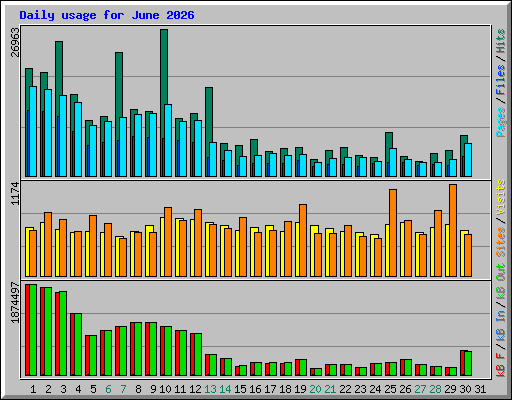512x400 pixels.
Task: Click the orange Sites bar for day 29
Action: click(x=453, y=230)
